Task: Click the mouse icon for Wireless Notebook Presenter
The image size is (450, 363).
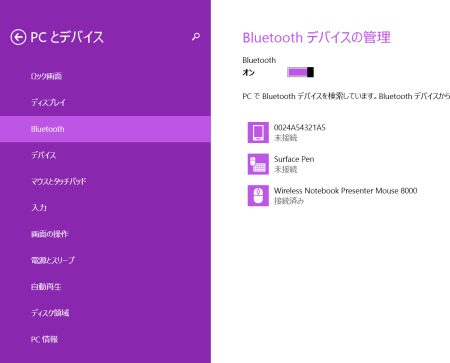Action: click(x=258, y=196)
